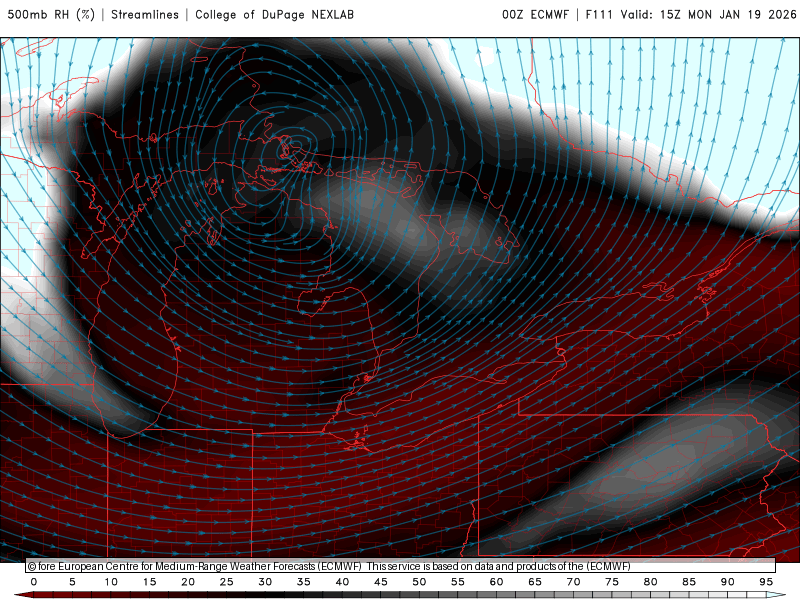The image size is (800, 600).
Task: Click the "00Z ECMWF" model run label
Action: [x=535, y=14]
